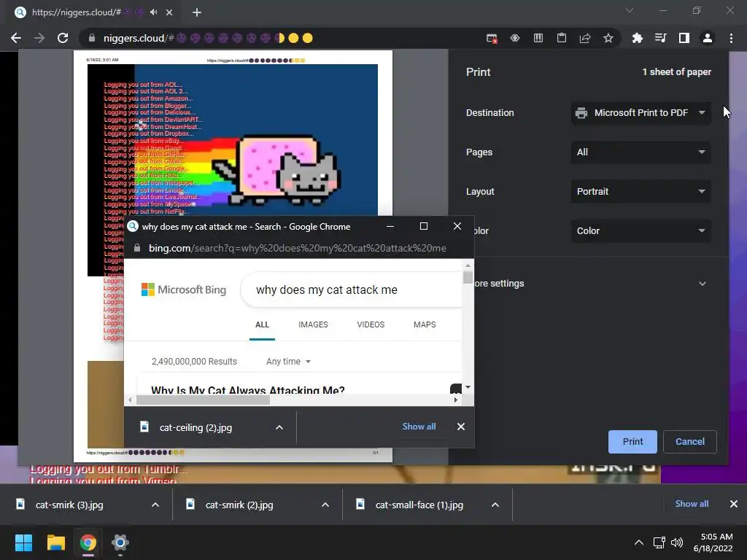
Task: Open the Any time filter dropdown
Action: coord(288,362)
